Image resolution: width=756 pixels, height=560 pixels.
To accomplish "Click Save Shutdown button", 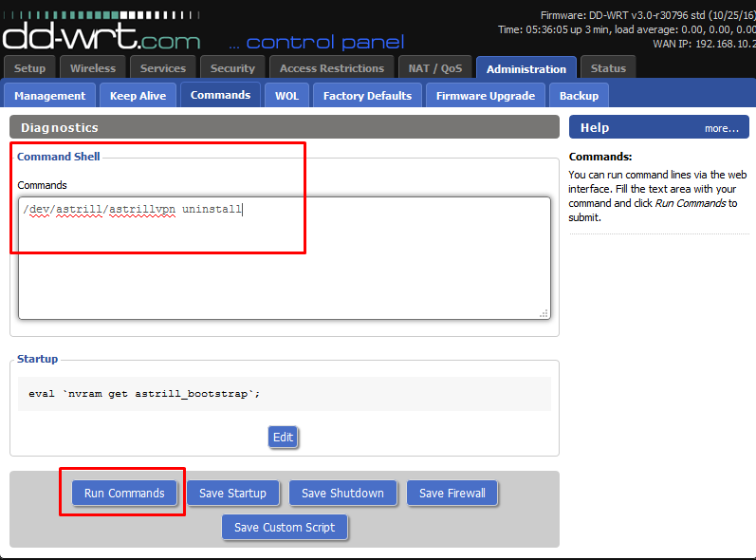I will [342, 493].
